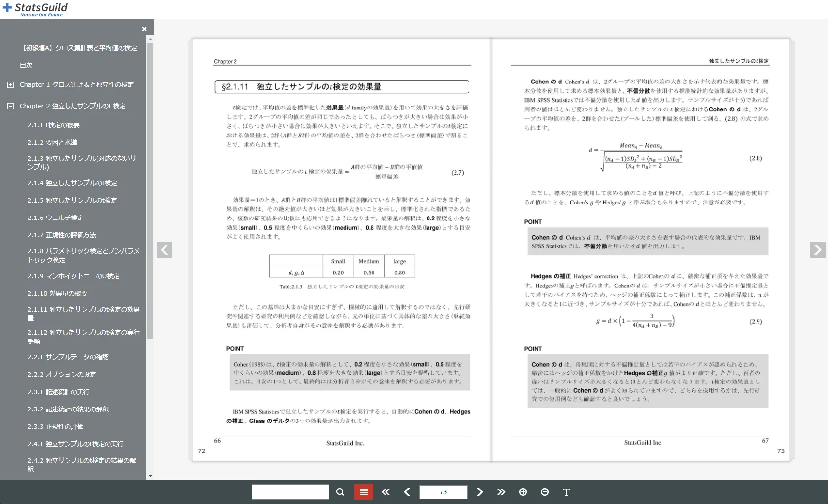This screenshot has width=828, height=504.
Task: Zoom out using the minus icon
Action: click(545, 492)
